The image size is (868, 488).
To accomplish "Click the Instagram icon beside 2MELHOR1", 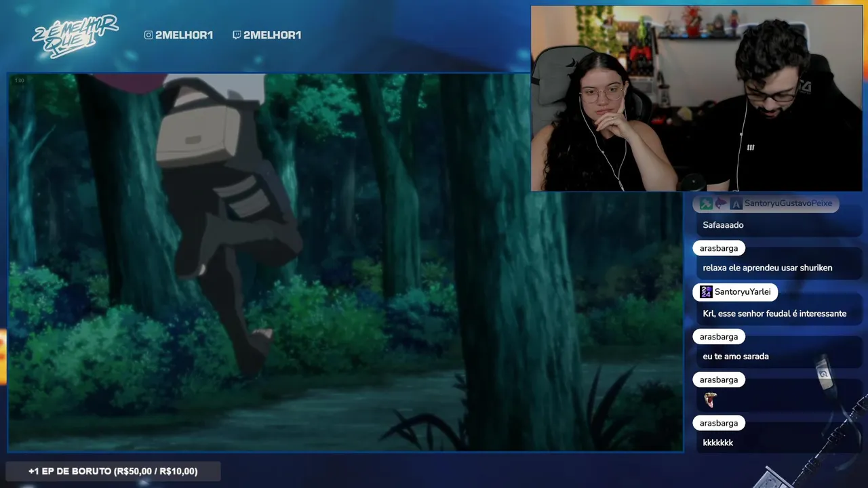I will pyautogui.click(x=149, y=35).
